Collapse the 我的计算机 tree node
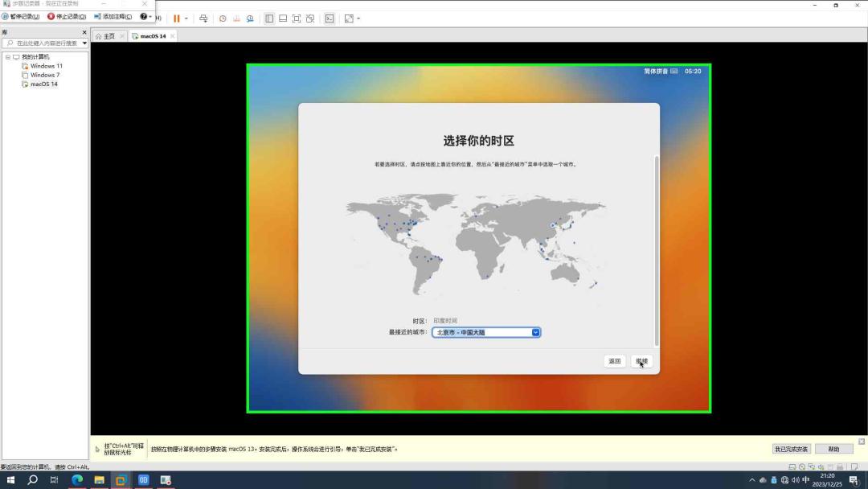The height and width of the screenshot is (489, 868). (6, 56)
